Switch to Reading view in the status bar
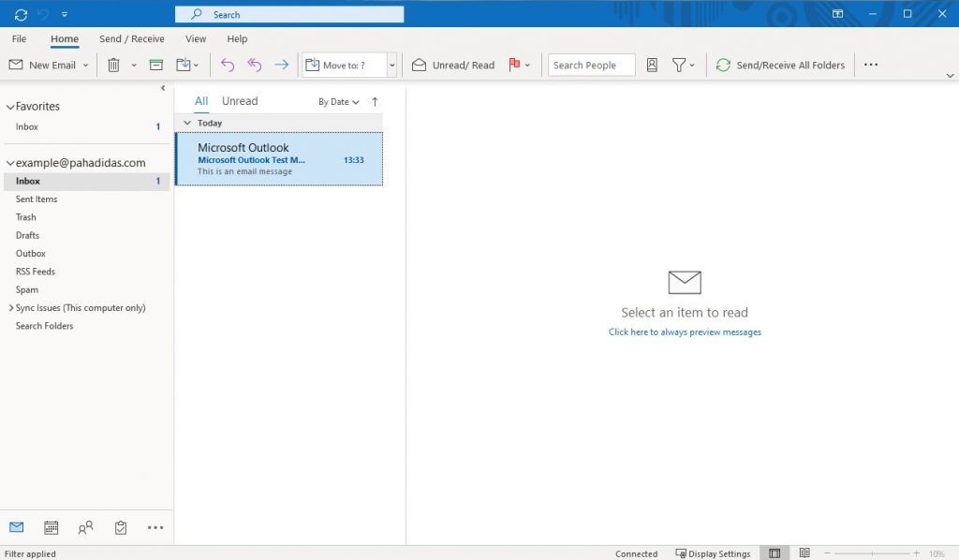959x560 pixels. click(804, 553)
